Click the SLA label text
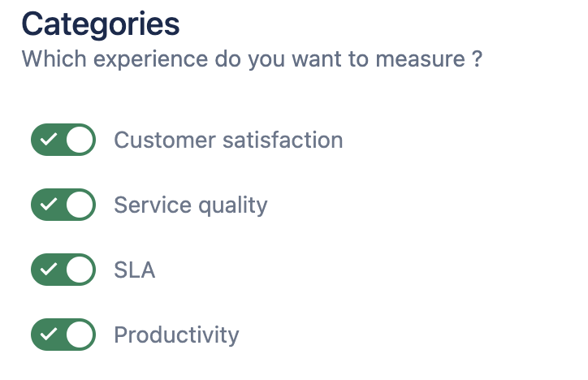This screenshot has width=588, height=380. [x=134, y=270]
